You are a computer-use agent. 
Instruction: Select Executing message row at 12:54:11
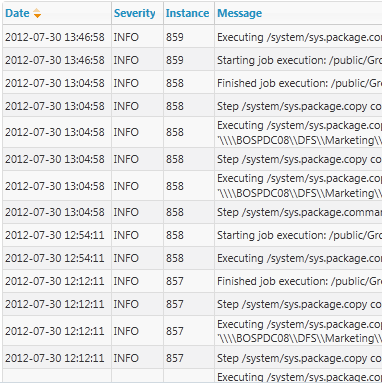click(192, 258)
